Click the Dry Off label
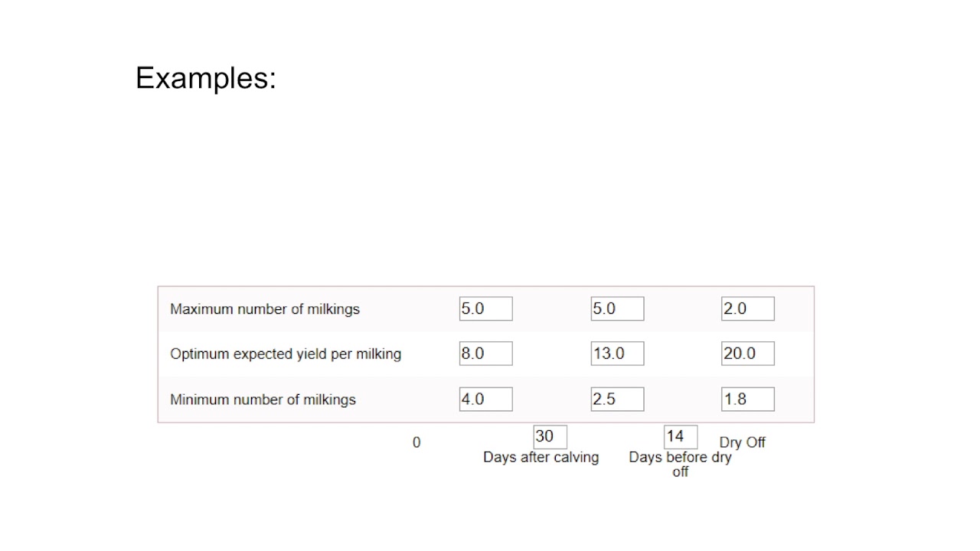Screen dimensions: 980x551 tap(742, 442)
